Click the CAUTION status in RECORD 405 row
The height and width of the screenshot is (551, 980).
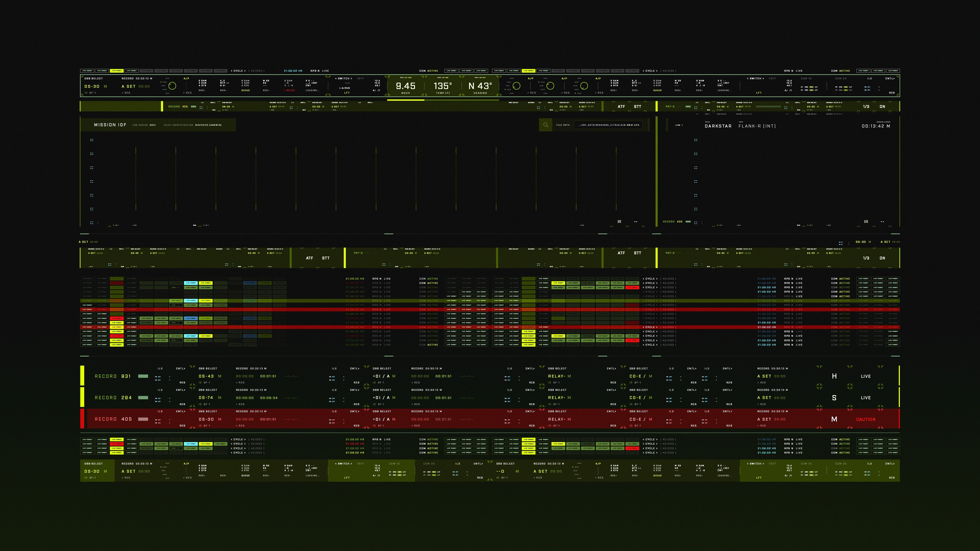pyautogui.click(x=865, y=419)
